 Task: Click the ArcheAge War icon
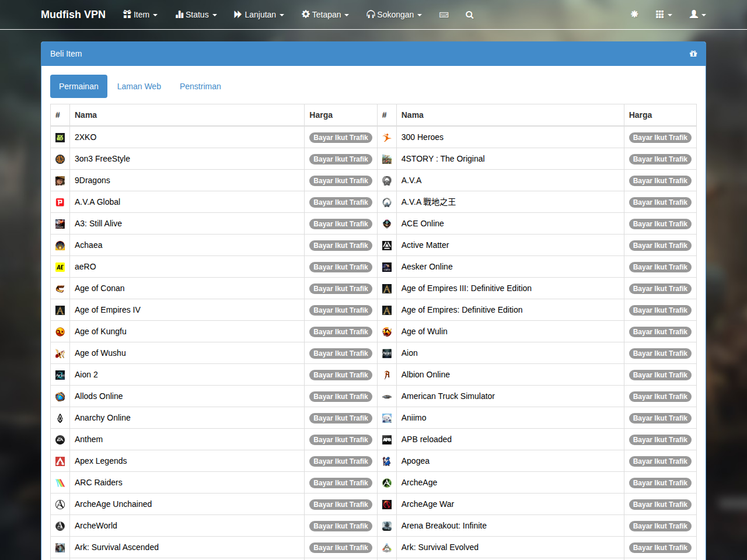[x=387, y=505]
